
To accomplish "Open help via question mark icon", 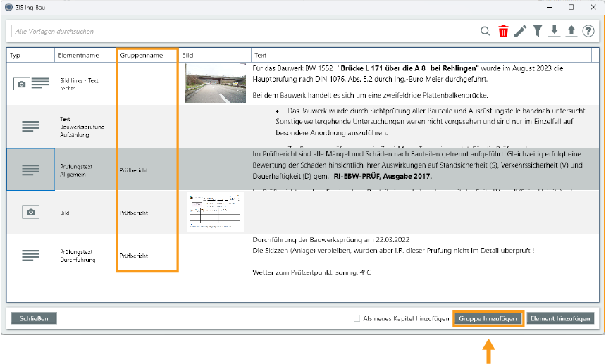I will [x=588, y=31].
